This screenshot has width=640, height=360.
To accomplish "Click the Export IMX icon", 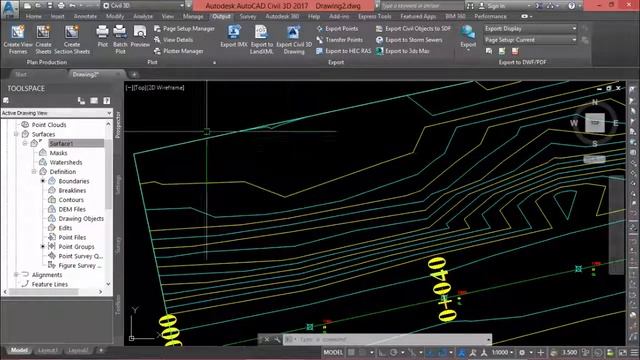I will (234, 32).
